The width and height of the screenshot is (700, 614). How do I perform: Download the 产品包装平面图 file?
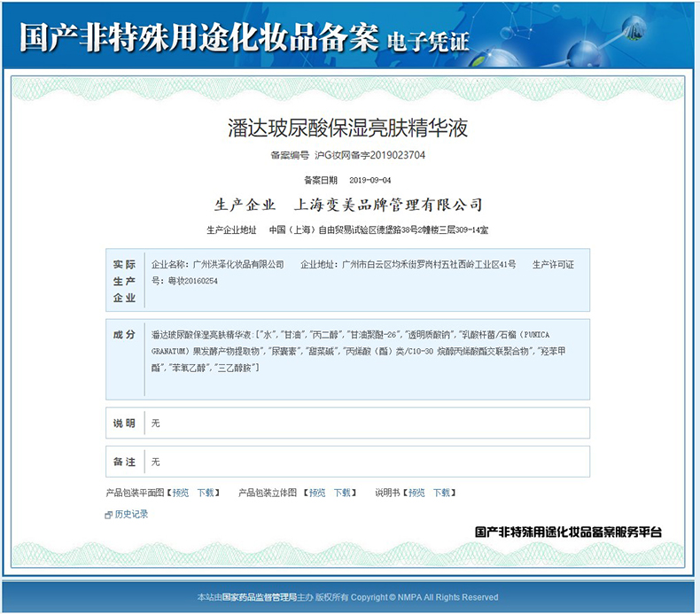pyautogui.click(x=206, y=493)
